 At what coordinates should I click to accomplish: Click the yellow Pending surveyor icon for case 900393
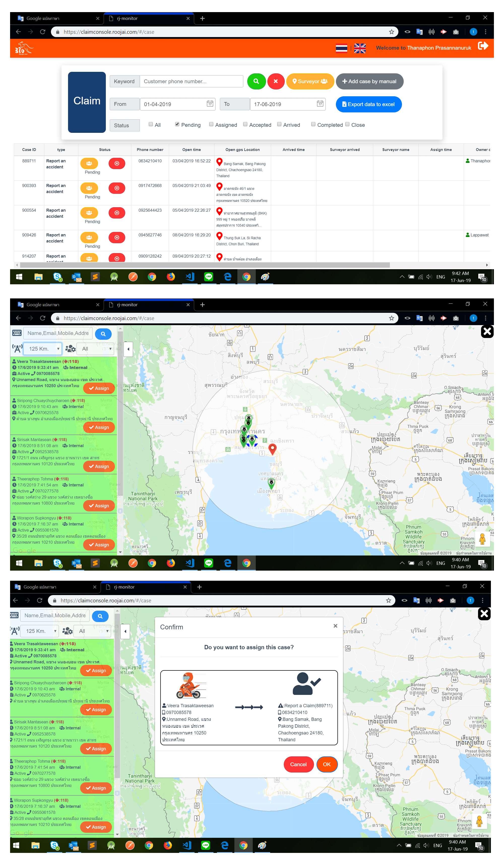89,188
